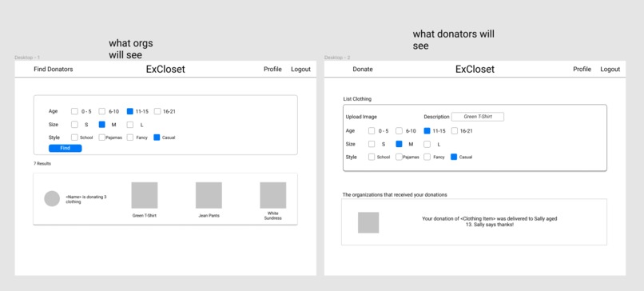Viewport: 644px width, 291px height.
Task: Check Size S in Find Donators filter
Action: pos(74,124)
